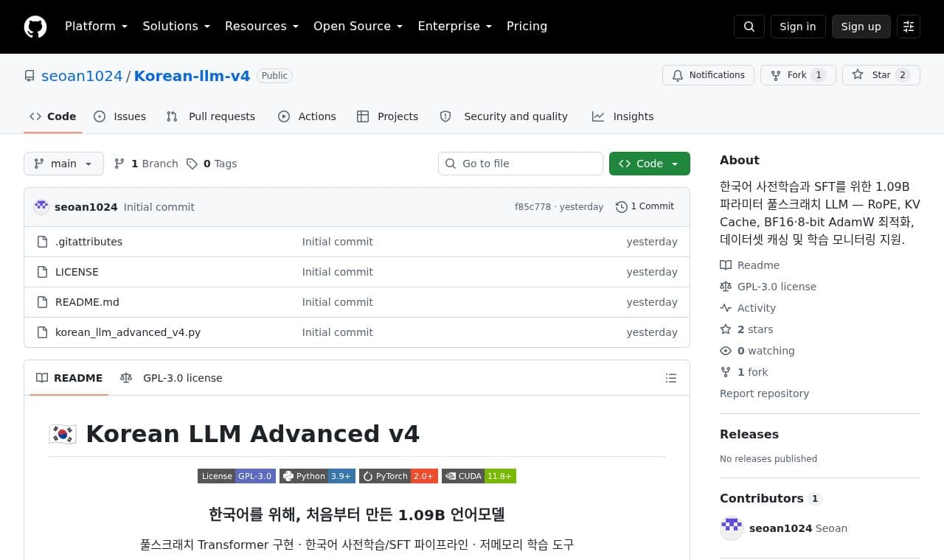Click contributor seoan1024 avatar
This screenshot has width=944, height=560.
[732, 528]
